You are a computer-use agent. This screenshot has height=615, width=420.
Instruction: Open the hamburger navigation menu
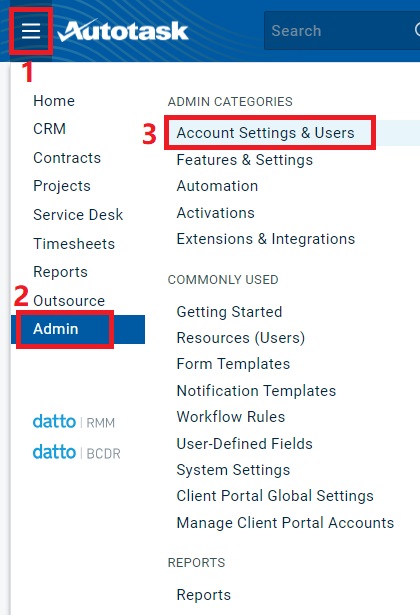pos(31,31)
